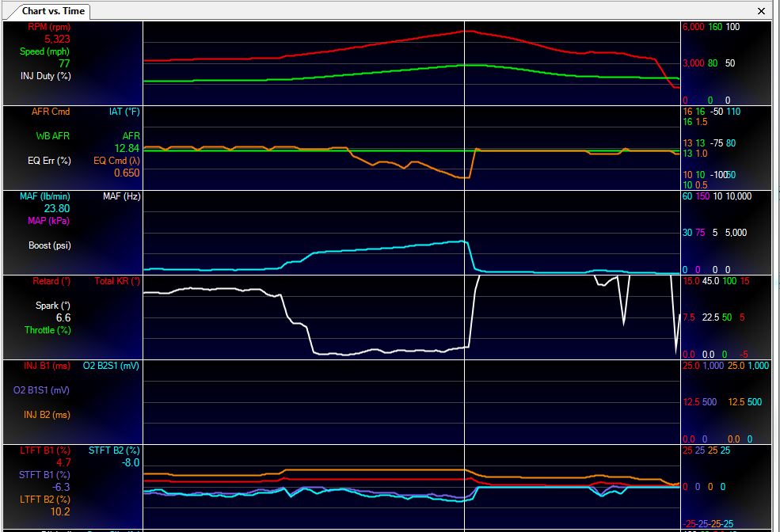Click the Total KR (°) channel label
The height and width of the screenshot is (532, 780).
pyautogui.click(x=117, y=281)
